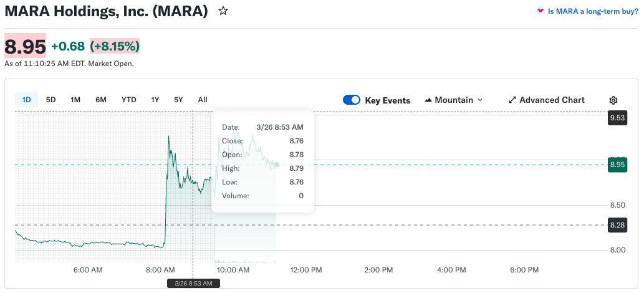Show the All time range

203,100
